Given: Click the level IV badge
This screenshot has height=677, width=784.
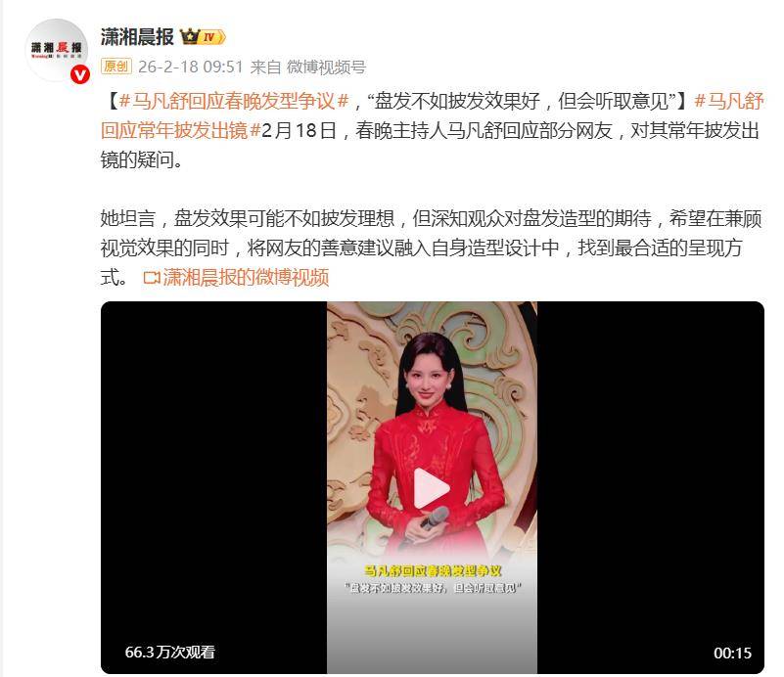Looking at the screenshot, I should [x=212, y=37].
